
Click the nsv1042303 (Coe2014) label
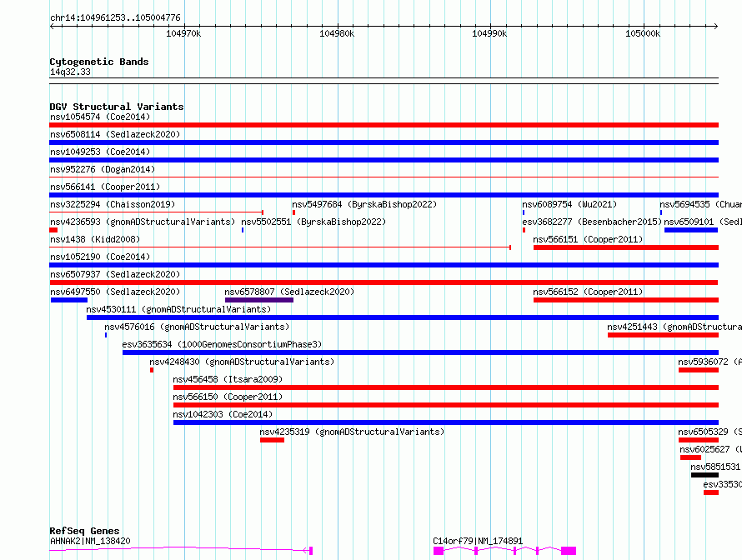click(223, 414)
